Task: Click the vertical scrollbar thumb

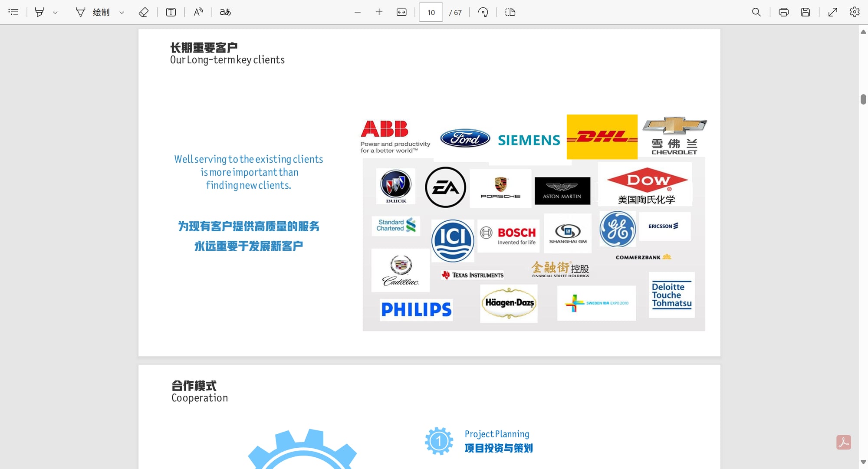Action: pyautogui.click(x=863, y=99)
